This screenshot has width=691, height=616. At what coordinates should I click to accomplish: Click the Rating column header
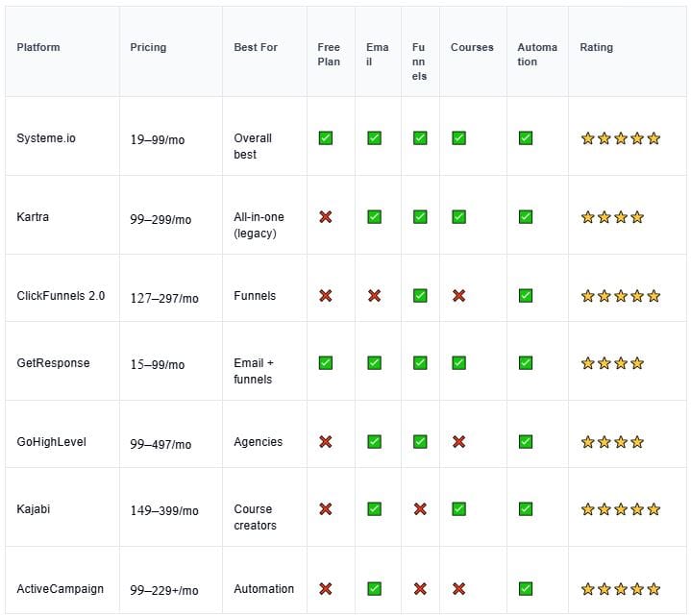(x=596, y=47)
